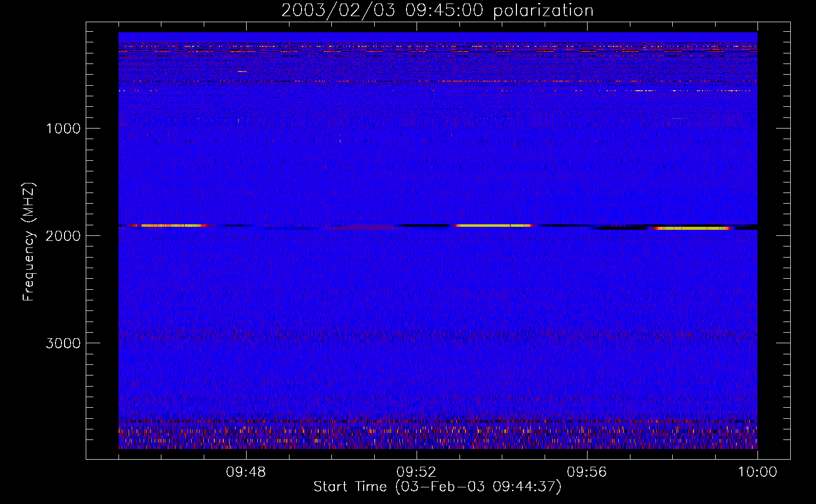Click the yellow emission band near 09:53 at 1900 MHz
Viewport: 816px width, 504px height.
[x=493, y=226]
